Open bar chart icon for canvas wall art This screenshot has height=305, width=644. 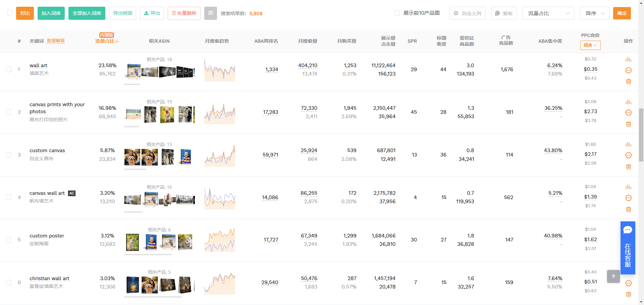click(x=628, y=187)
